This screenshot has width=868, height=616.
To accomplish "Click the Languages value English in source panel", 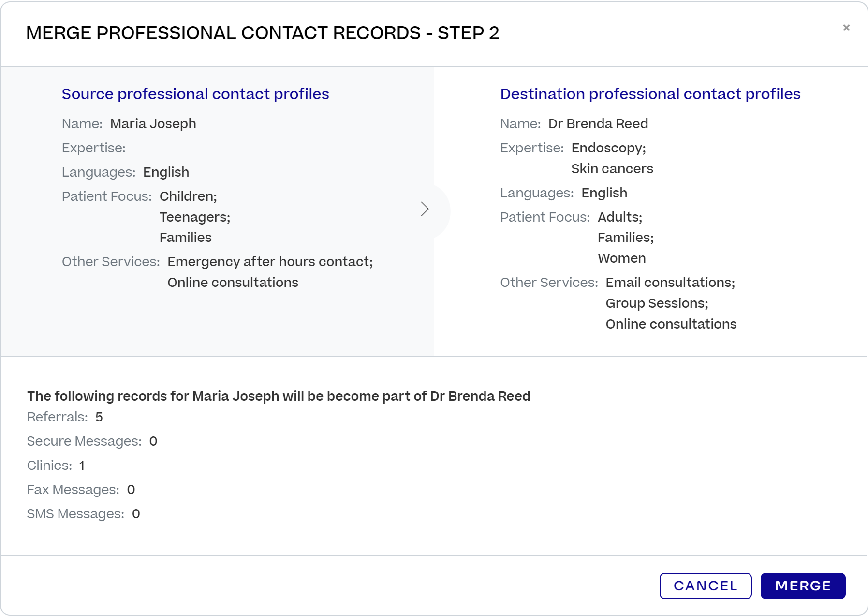I will 166,172.
